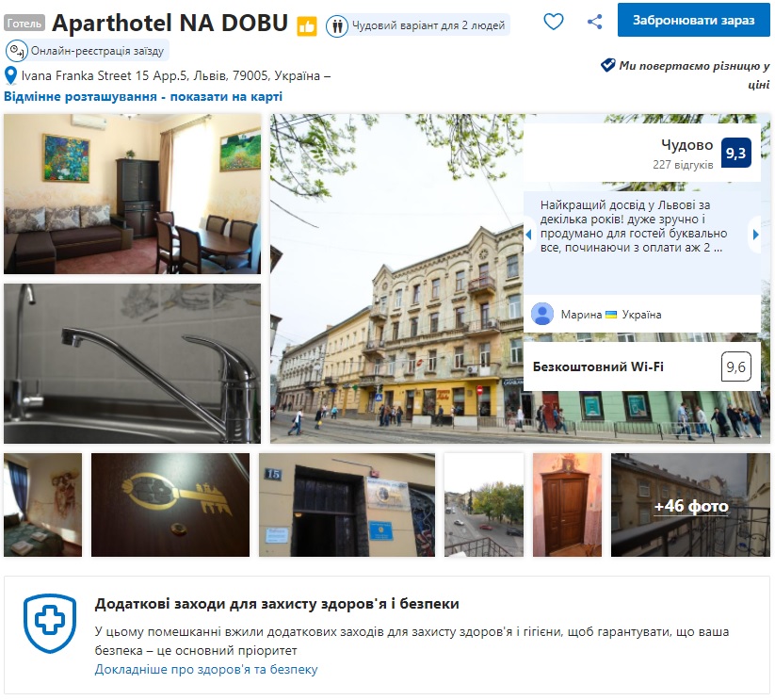Show previous guest review with left arrow
Image resolution: width=775 pixels, height=700 pixels.
[529, 235]
